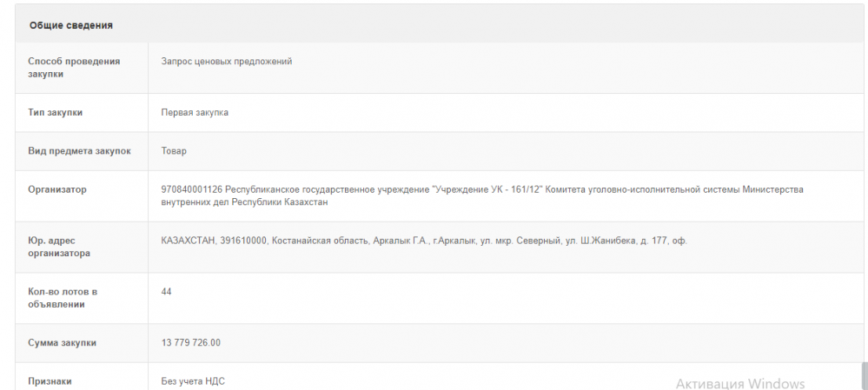Click the "Общие сведения" section header
Image resolution: width=868 pixels, height=390 pixels.
(x=71, y=25)
